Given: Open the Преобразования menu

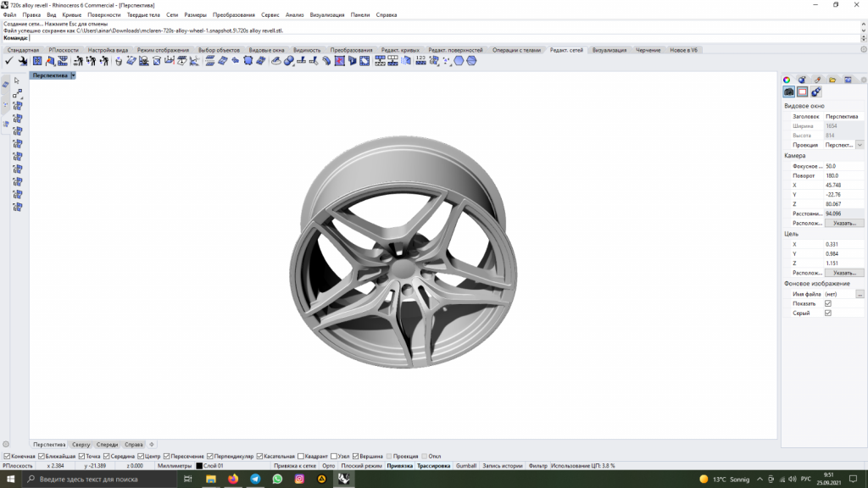Looking at the screenshot, I should 233,14.
